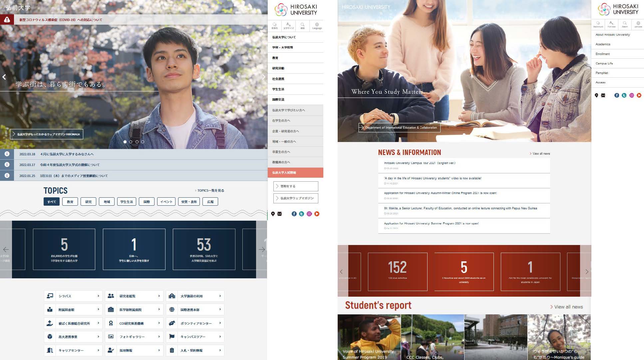This screenshot has width=644, height=360.
Task: Select the イベント topics filter
Action: click(x=166, y=202)
